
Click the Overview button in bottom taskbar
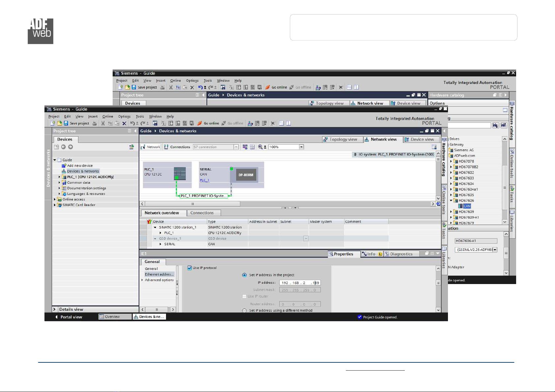click(115, 317)
